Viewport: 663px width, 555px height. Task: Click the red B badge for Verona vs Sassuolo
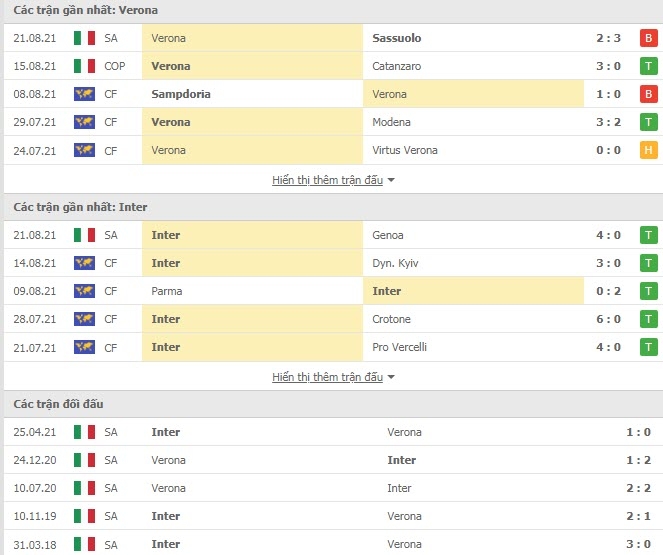(x=648, y=38)
